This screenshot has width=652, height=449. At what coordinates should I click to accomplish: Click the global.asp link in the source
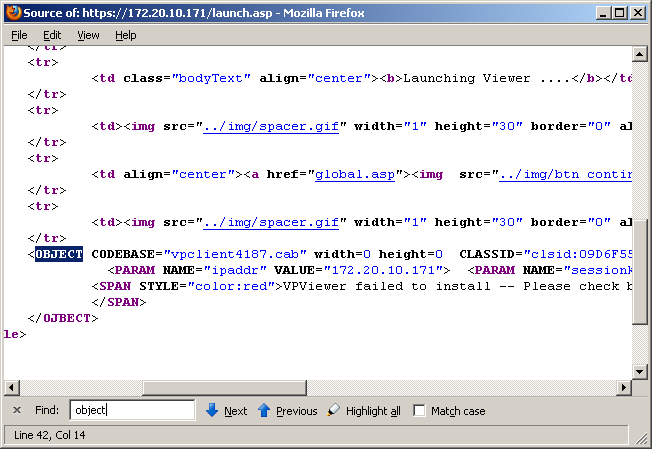[x=351, y=174]
